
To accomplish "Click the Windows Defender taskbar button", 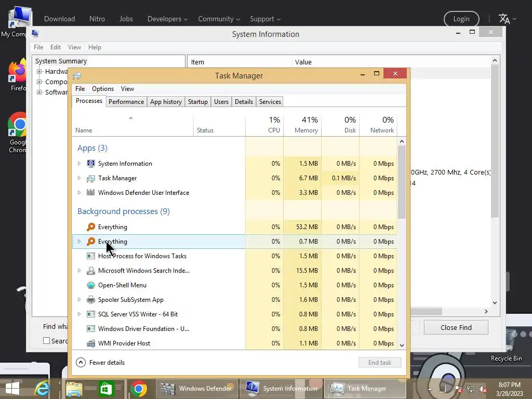I will (x=197, y=389).
